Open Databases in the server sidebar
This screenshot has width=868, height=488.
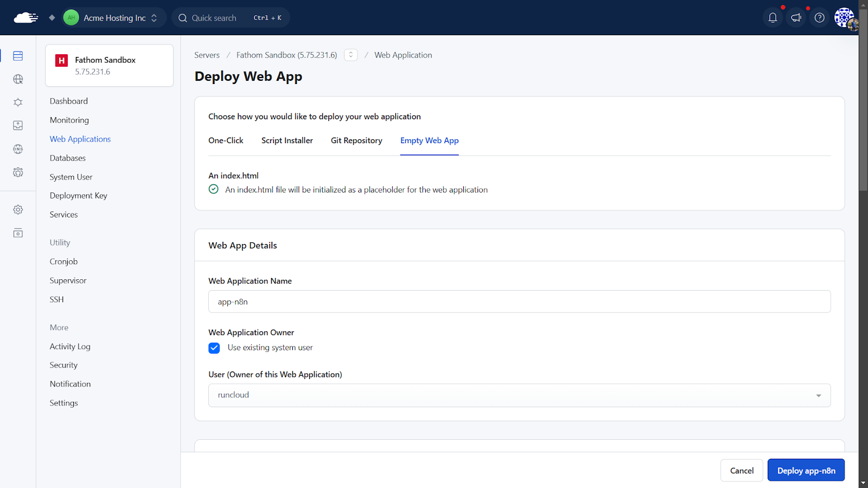[68, 158]
